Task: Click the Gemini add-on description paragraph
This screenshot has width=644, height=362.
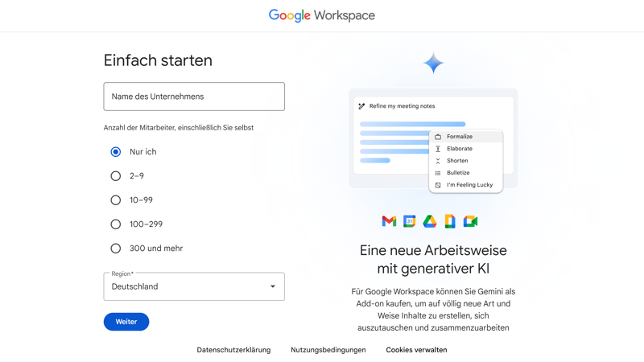Action: point(433,310)
